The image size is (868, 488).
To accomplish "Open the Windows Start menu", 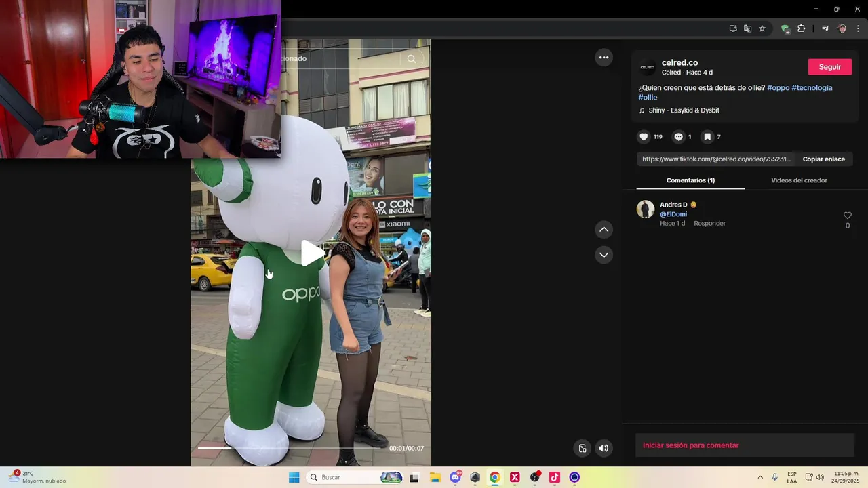I will point(294,477).
